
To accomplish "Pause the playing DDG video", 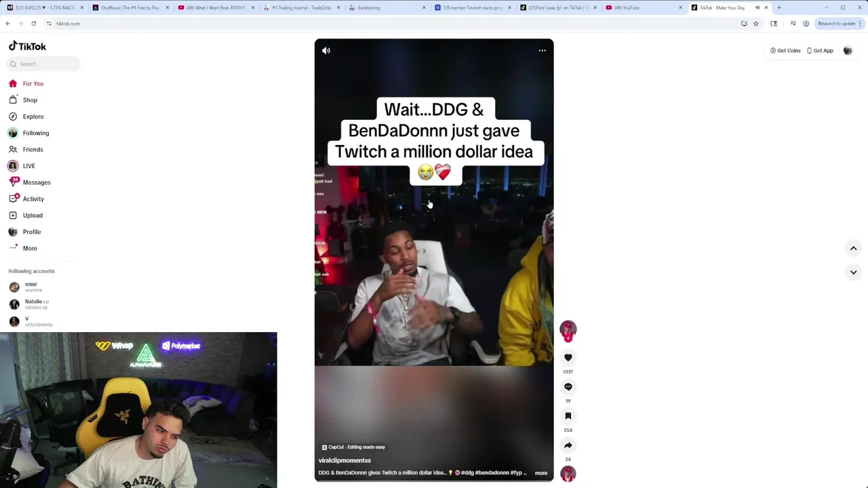I will pos(434,260).
